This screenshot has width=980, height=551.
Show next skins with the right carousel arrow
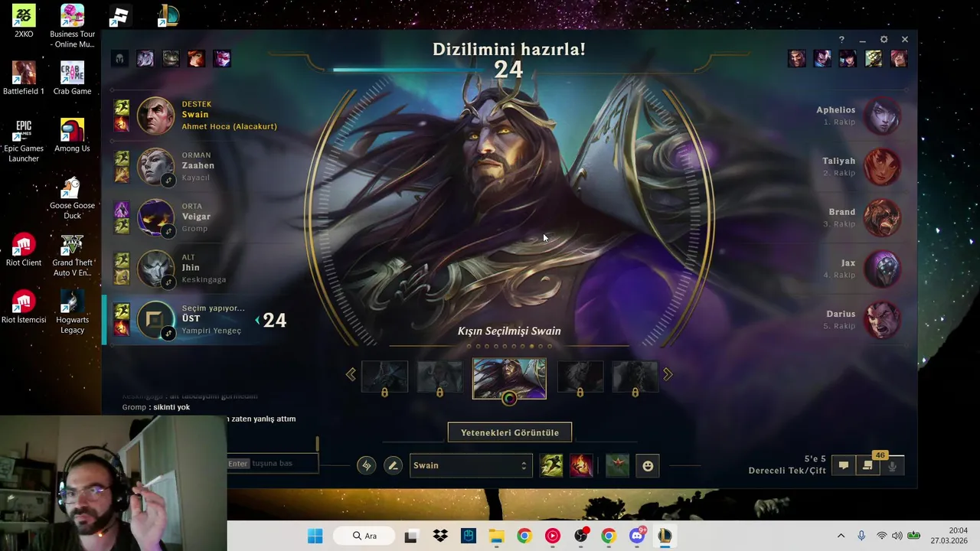pos(668,374)
